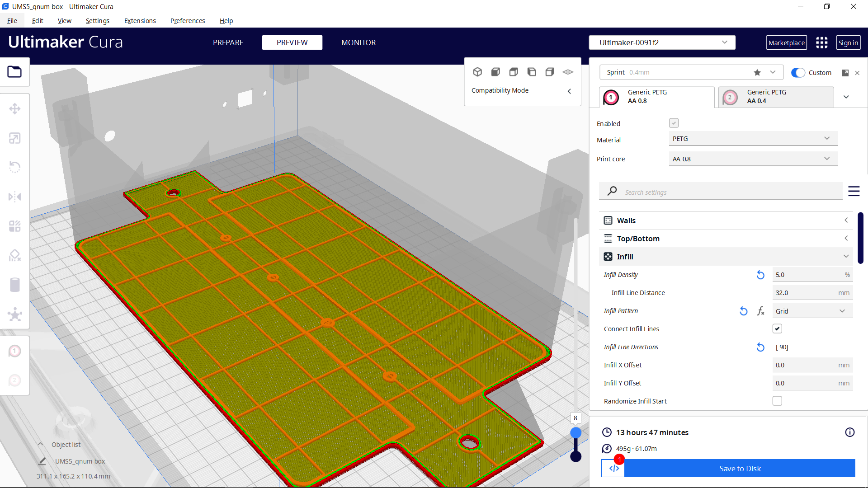Open the Infill Pattern dropdown showing Grid
Screen dimensions: 868x488
[811, 311]
